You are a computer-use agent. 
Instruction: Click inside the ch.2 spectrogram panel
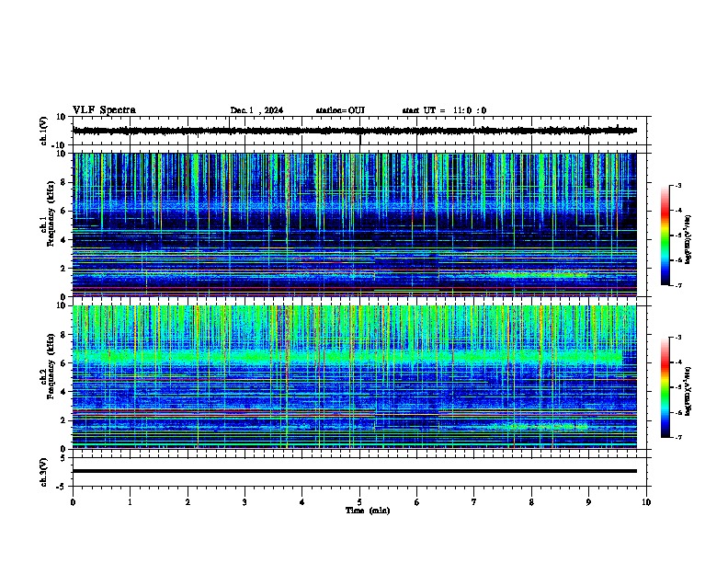(x=355, y=377)
